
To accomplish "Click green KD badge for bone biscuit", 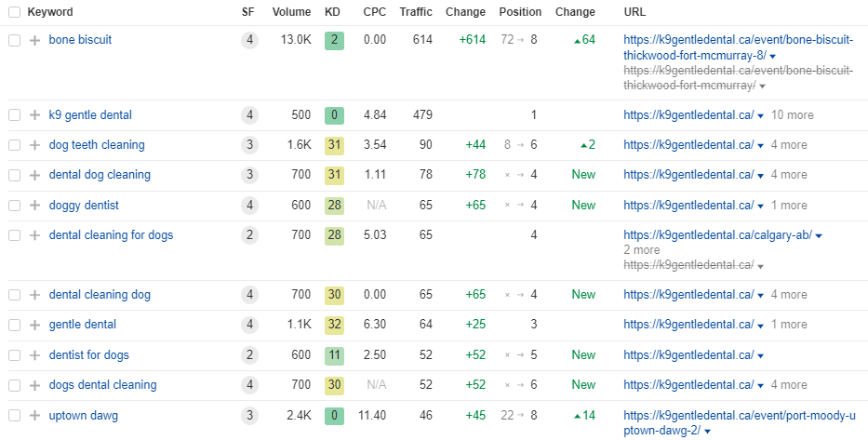I will pyautogui.click(x=334, y=40).
